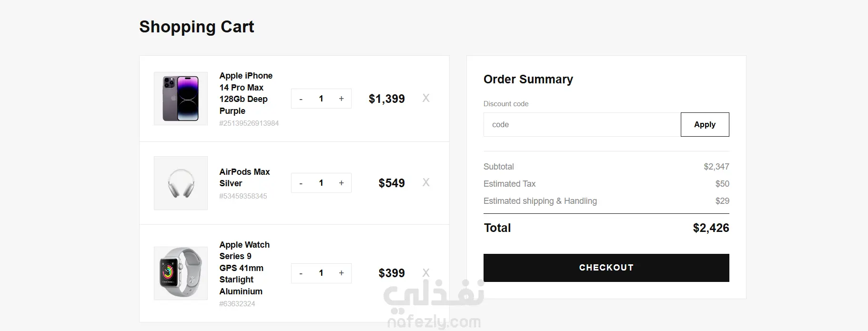Click the Apply discount button
Image resolution: width=868 pixels, height=331 pixels.
click(705, 124)
